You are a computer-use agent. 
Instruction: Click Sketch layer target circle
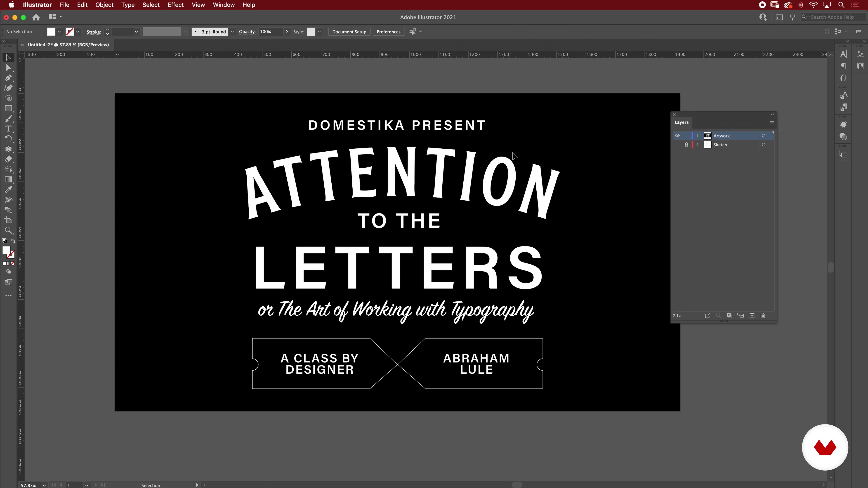point(764,145)
